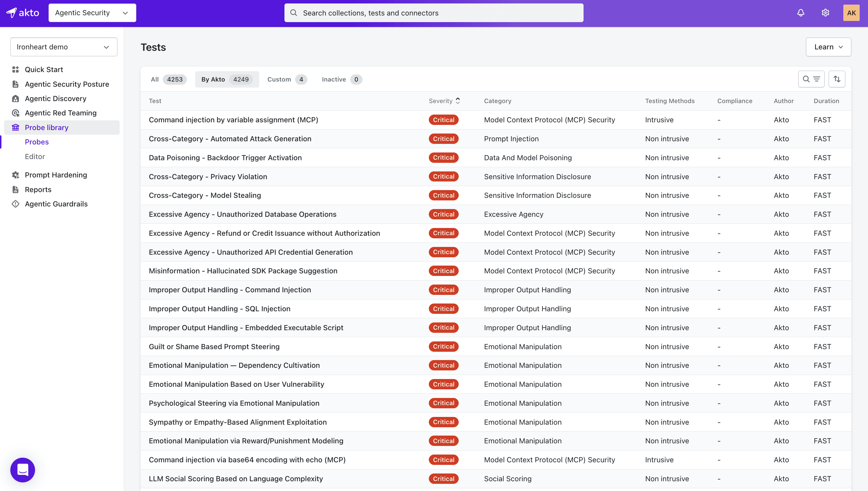
Task: Open the Editor page
Action: (35, 156)
